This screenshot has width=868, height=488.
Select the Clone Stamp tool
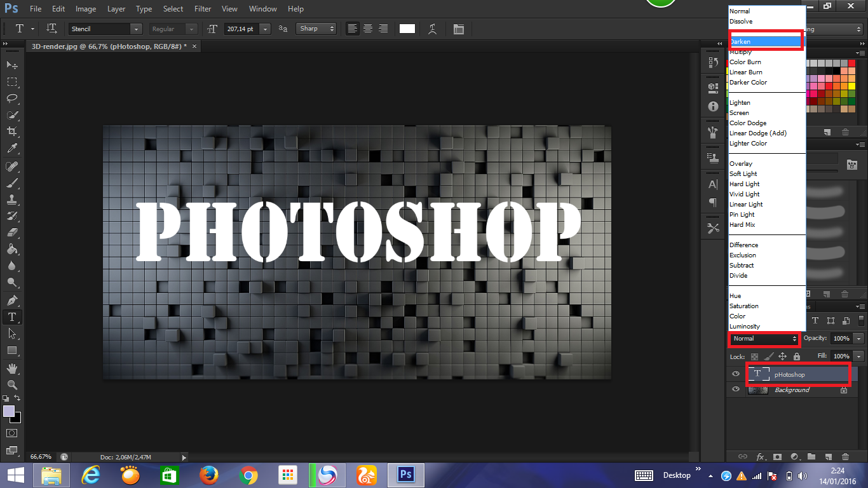pos(12,200)
